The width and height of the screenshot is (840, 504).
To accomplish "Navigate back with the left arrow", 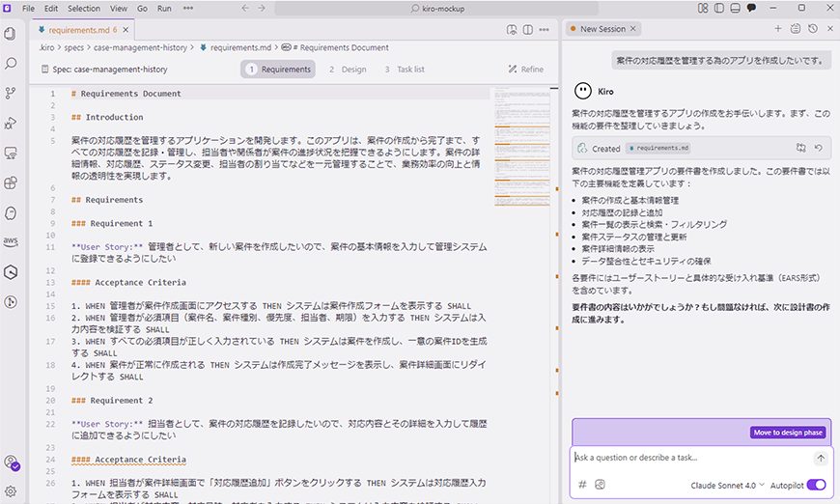I will coord(245,8).
